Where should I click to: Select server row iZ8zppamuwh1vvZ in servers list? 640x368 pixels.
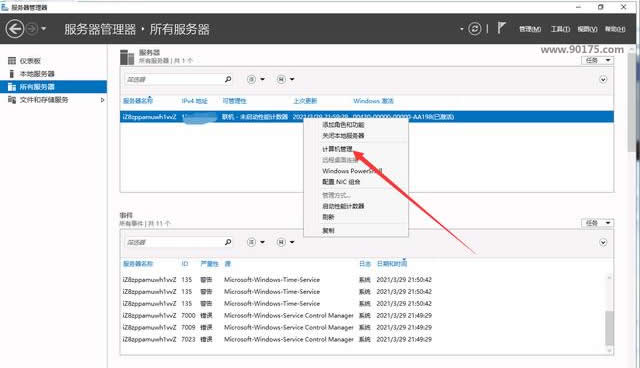[367, 117]
